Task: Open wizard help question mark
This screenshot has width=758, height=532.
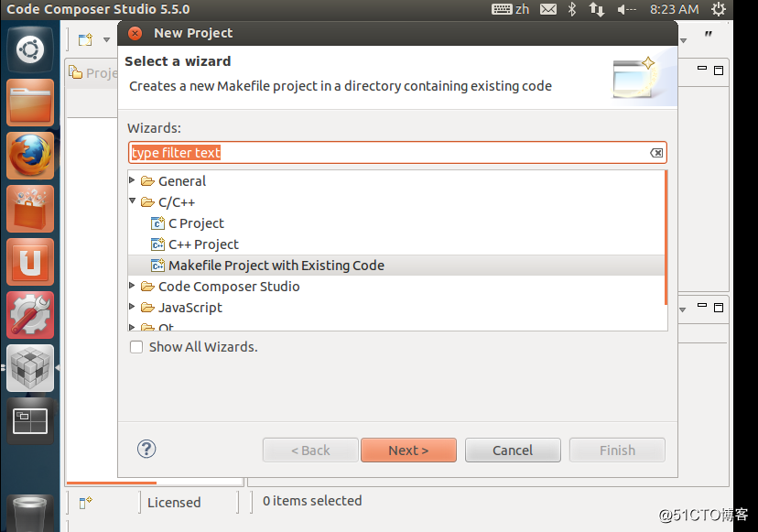Action: [x=146, y=449]
